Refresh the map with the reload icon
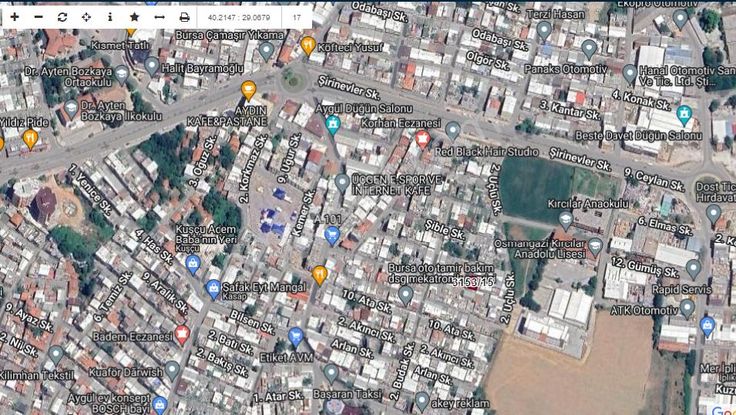The image size is (736, 415). click(x=62, y=17)
